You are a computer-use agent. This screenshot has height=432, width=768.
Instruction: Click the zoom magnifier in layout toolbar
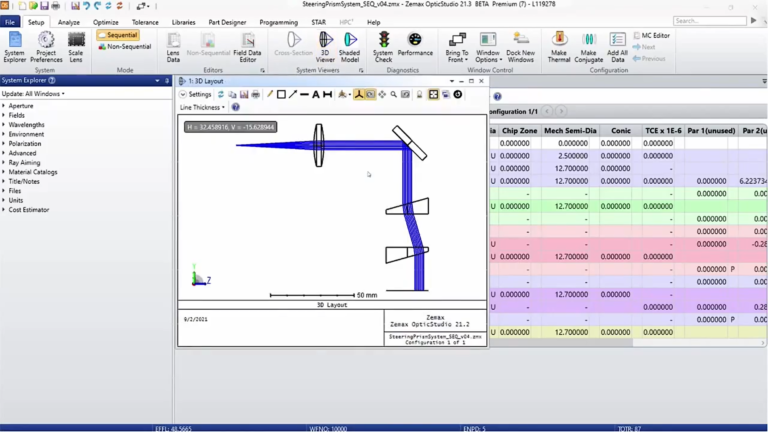(x=394, y=95)
